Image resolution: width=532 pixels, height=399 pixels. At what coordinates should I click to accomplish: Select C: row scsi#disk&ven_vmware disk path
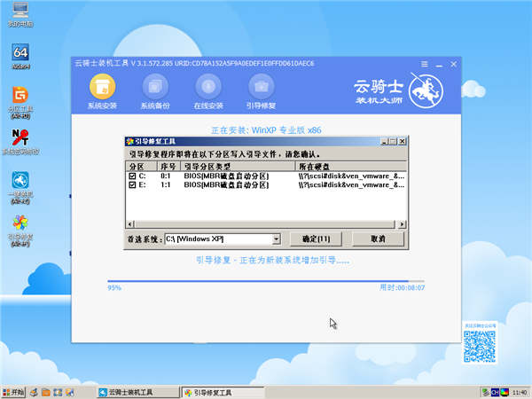351,176
